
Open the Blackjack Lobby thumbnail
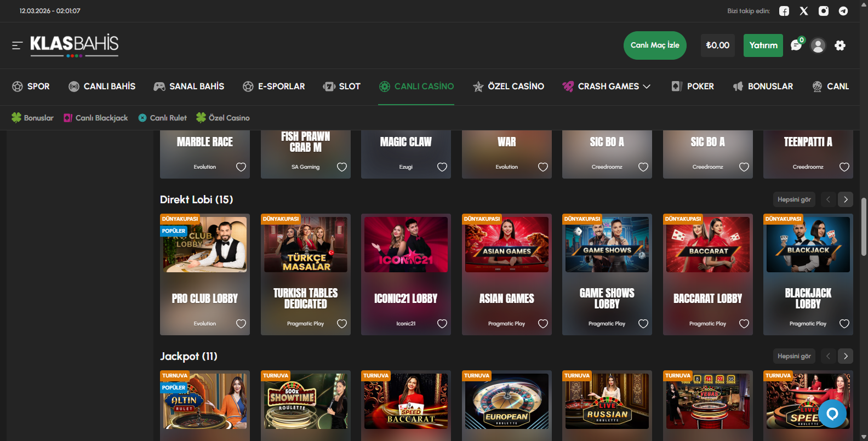click(808, 245)
